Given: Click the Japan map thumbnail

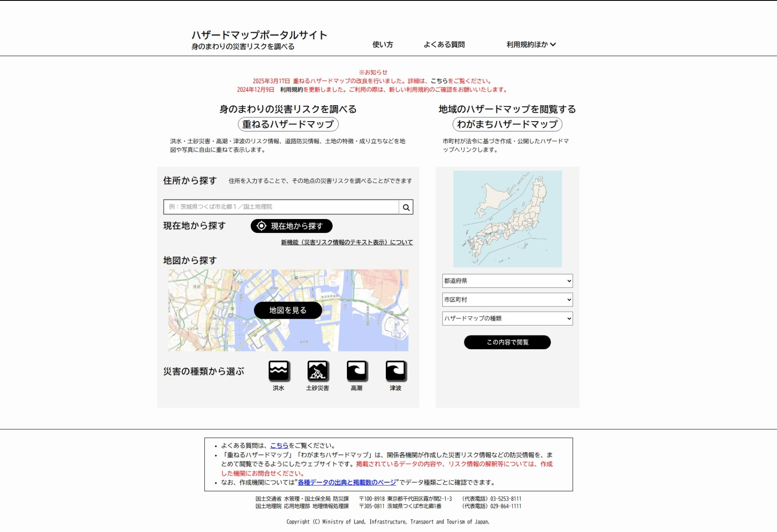Looking at the screenshot, I should 507,219.
